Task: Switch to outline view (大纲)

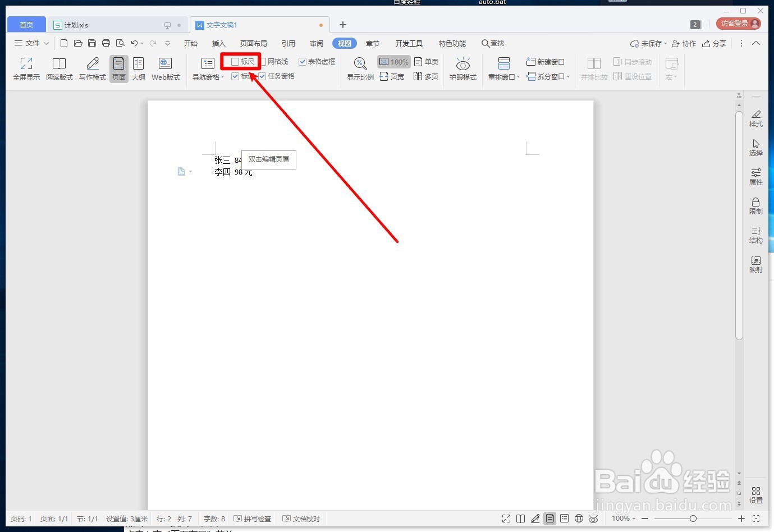Action: [139, 69]
